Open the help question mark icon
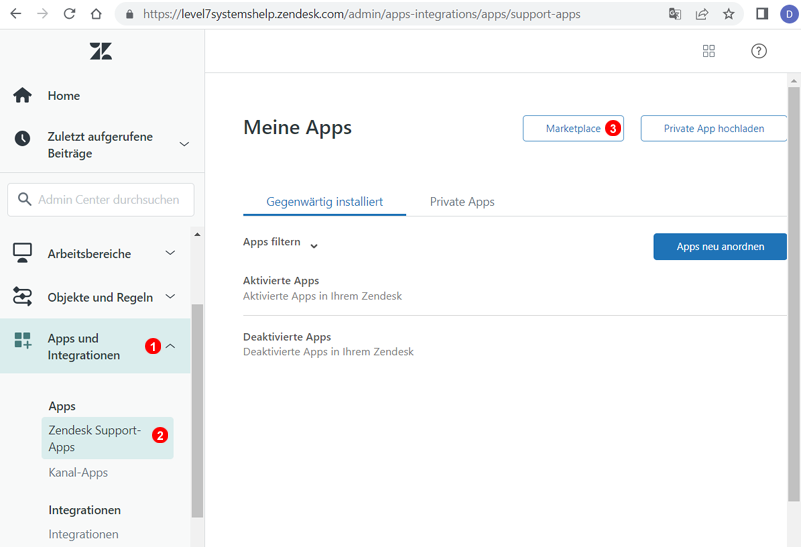The width and height of the screenshot is (801, 547). coord(759,51)
